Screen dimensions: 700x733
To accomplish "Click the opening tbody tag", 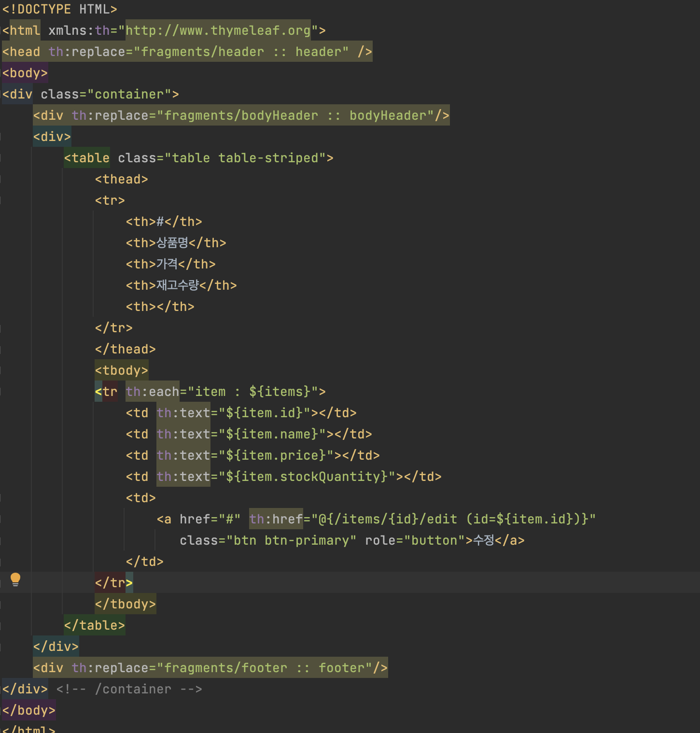I will click(122, 370).
